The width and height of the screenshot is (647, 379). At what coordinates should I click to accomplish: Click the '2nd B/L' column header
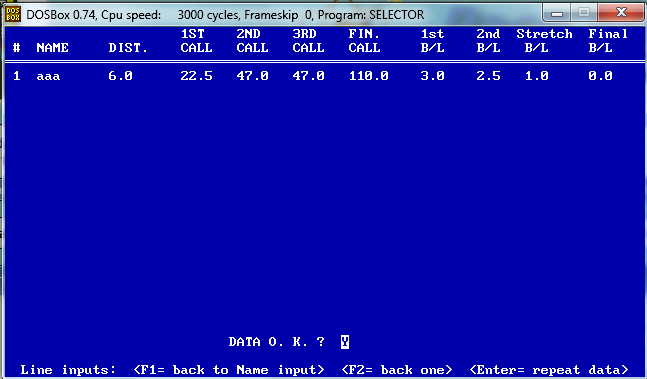pos(489,41)
